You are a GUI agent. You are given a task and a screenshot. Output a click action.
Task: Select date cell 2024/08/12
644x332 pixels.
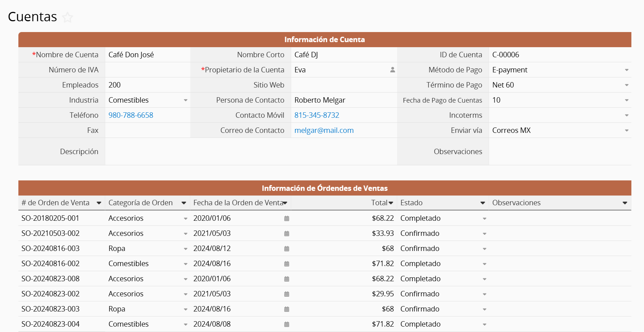coord(240,248)
